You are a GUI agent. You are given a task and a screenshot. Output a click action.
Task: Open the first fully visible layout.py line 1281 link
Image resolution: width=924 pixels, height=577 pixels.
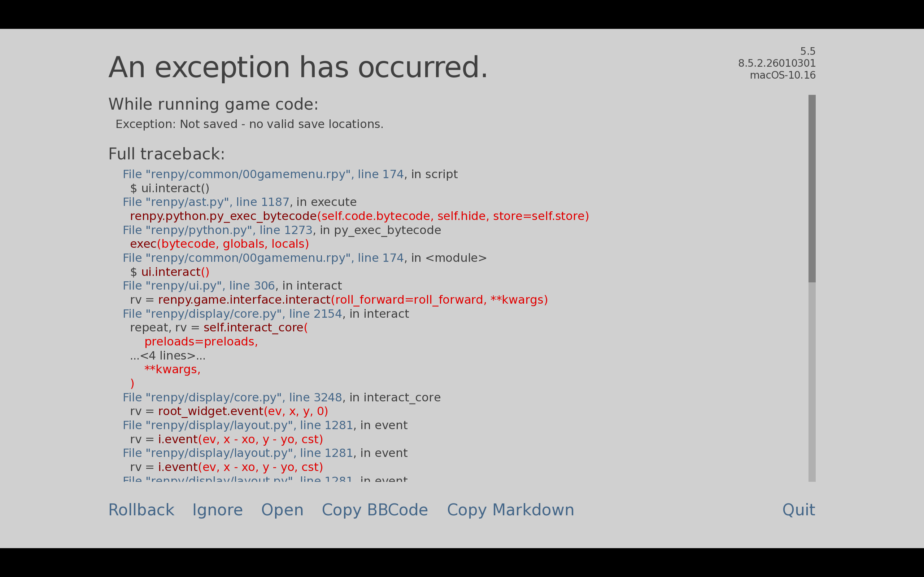pos(237,426)
